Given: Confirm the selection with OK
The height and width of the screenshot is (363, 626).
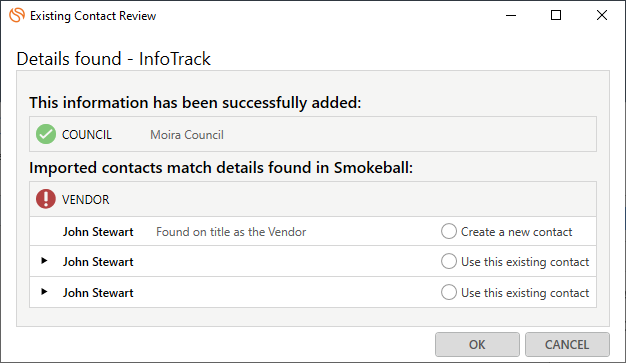Looking at the screenshot, I should click(x=477, y=345).
